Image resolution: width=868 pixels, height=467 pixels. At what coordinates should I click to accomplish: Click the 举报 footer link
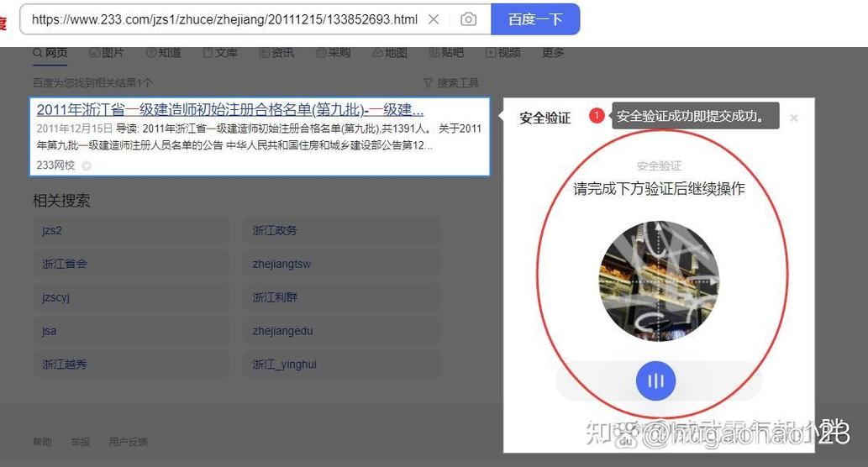pos(81,442)
